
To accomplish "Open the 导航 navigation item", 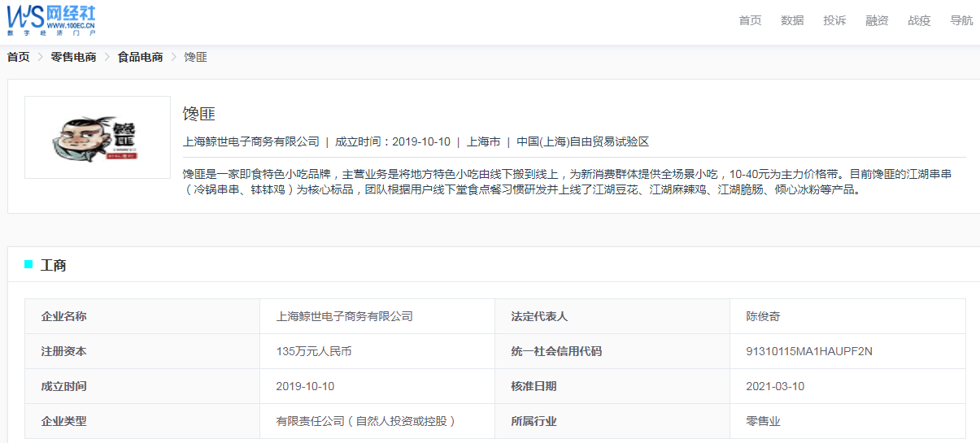I will [961, 20].
